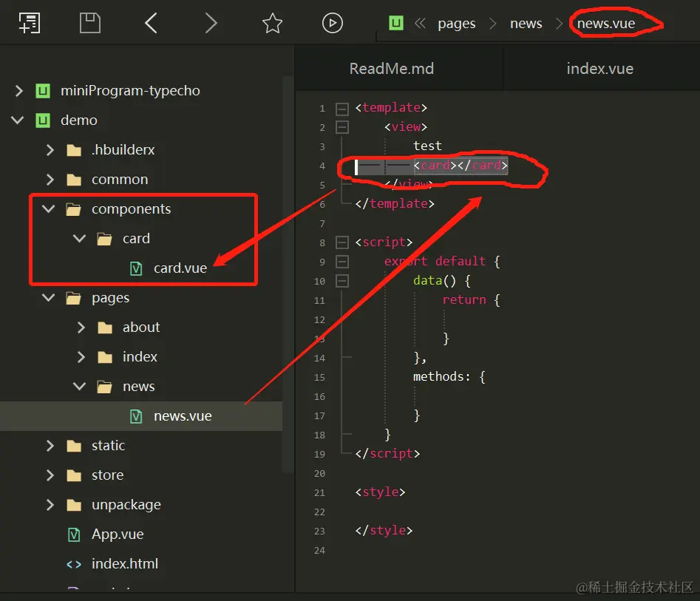This screenshot has width=700, height=601.
Task: Fold the export default block on line 9
Action: [342, 262]
